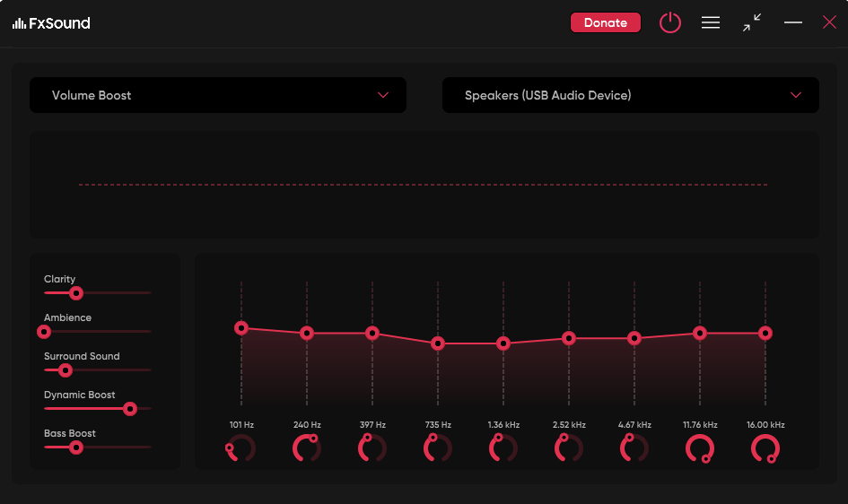Click the 1.36 kHz frequency knob
Image resolution: width=848 pixels, height=504 pixels.
point(503,448)
